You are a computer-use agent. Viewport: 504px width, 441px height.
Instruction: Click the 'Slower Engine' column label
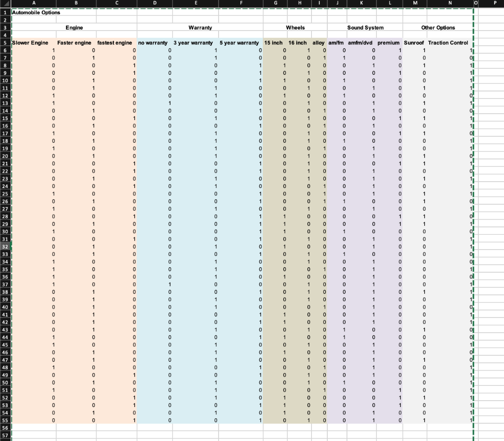pyautogui.click(x=30, y=43)
